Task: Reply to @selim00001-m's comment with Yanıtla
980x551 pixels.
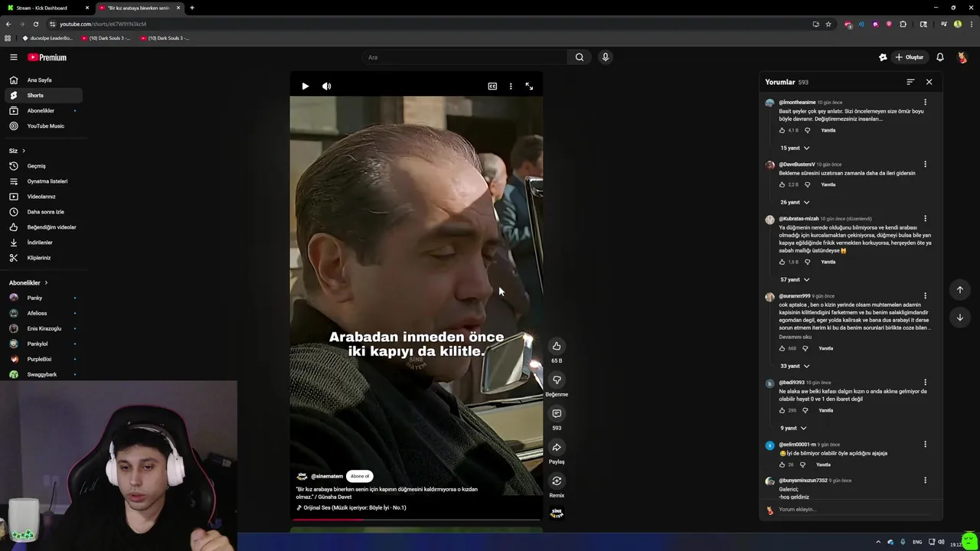Action: [823, 465]
